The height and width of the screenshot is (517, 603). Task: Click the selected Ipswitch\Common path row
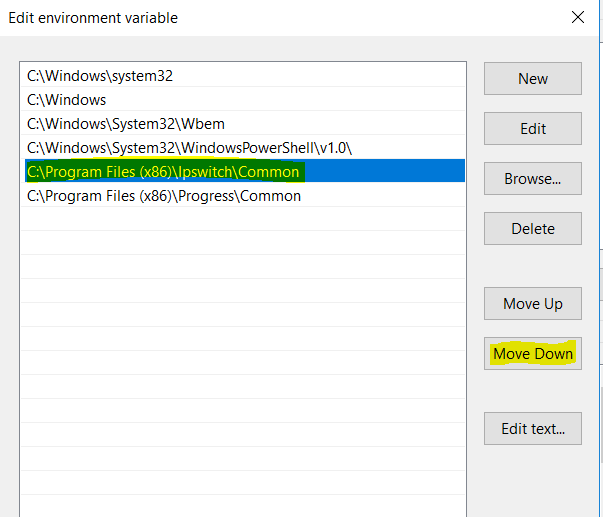(x=163, y=172)
